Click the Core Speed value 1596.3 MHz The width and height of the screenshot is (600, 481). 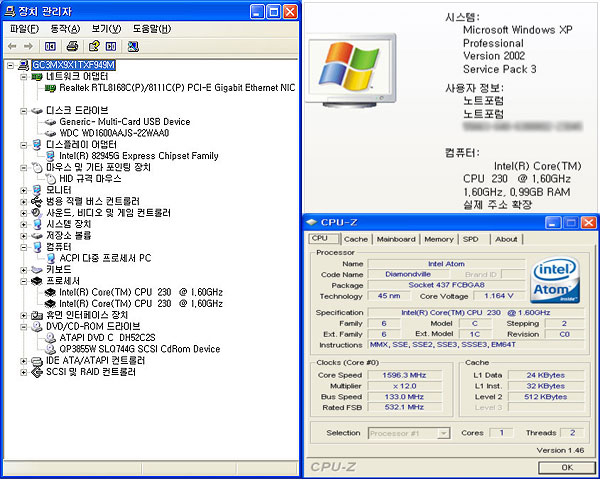(x=404, y=375)
